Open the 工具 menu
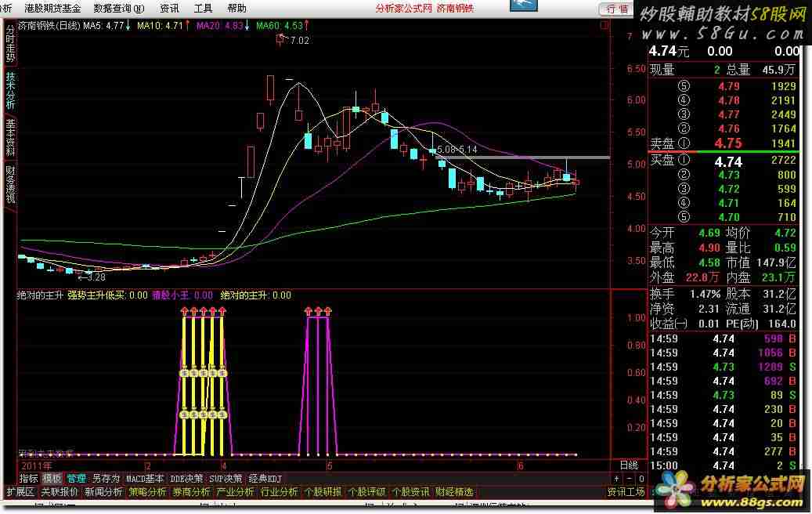The width and height of the screenshot is (812, 514). tap(203, 9)
